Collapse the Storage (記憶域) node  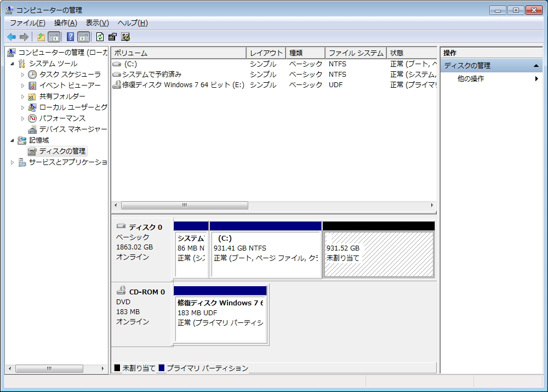[13, 140]
